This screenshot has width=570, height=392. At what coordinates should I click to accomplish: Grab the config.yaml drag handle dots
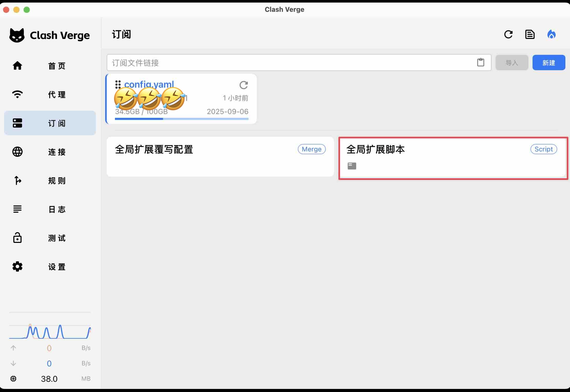pyautogui.click(x=118, y=84)
